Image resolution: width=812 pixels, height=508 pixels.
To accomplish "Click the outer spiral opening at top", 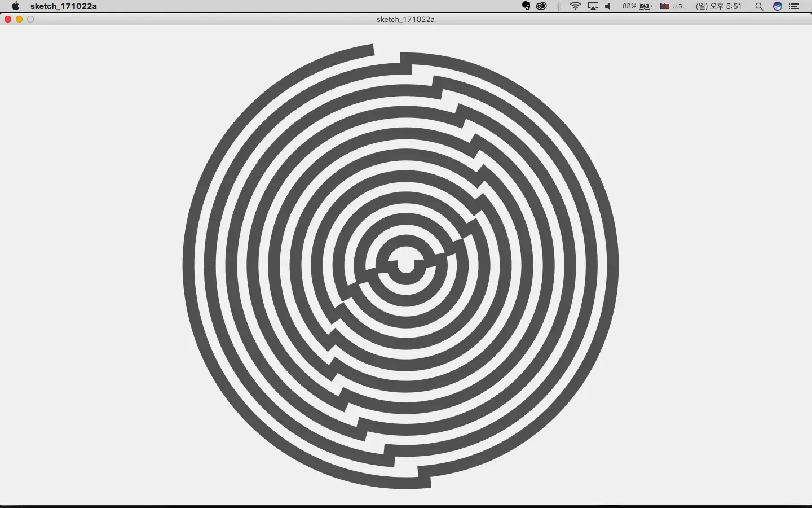I will click(387, 52).
